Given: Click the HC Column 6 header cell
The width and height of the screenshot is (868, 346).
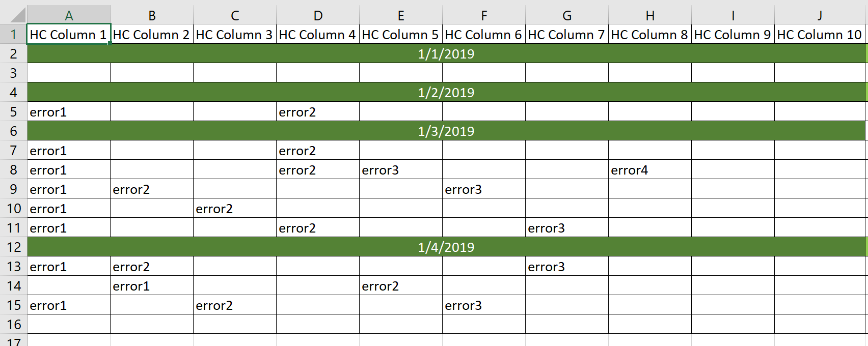Looking at the screenshot, I should click(x=484, y=34).
